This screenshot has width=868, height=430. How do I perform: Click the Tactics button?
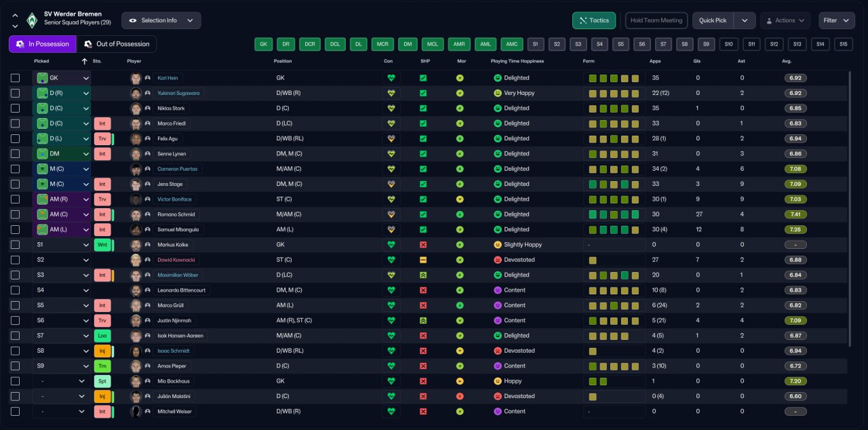(x=594, y=20)
